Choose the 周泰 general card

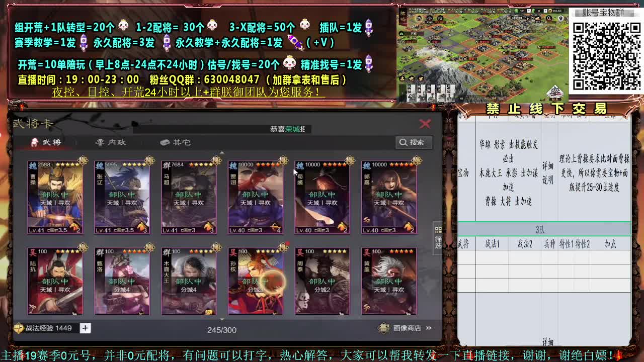click(322, 281)
